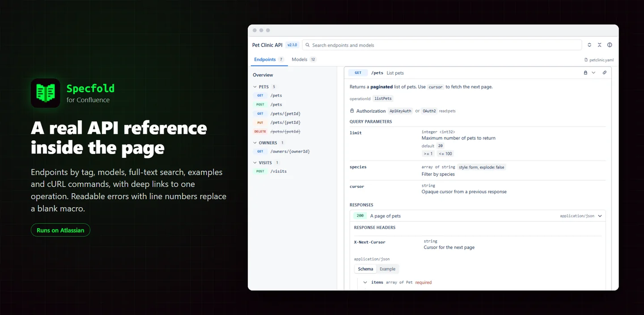Click the inline cursor code in description
The image size is (644, 315).
[x=436, y=87]
